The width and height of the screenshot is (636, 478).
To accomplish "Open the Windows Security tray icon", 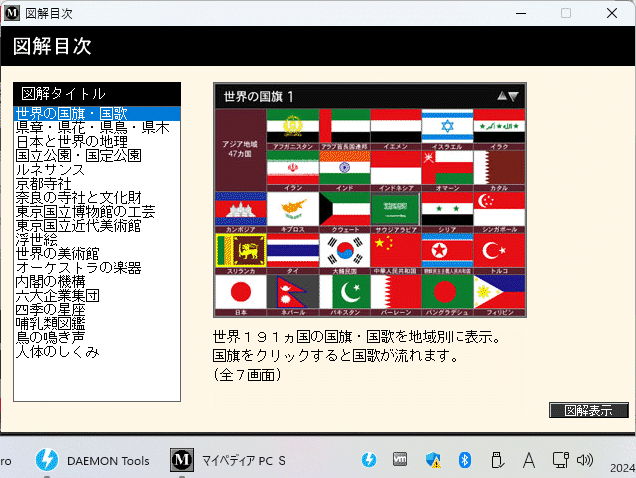I will pyautogui.click(x=433, y=460).
